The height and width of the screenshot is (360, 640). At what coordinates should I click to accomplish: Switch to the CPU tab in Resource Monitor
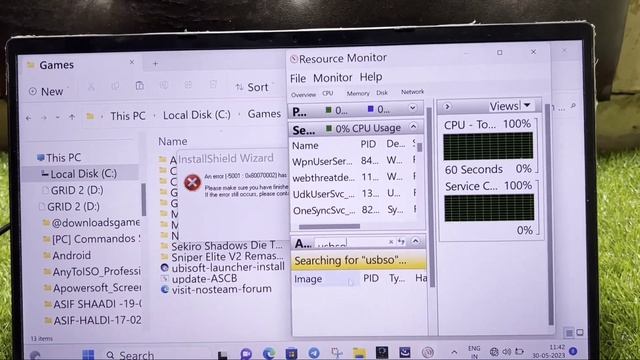point(328,93)
